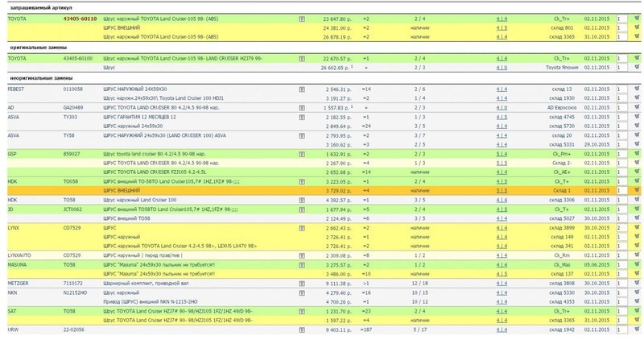The width and height of the screenshot is (644, 340).
Task: Open info icon for GSP 859027
Action: 302,154
